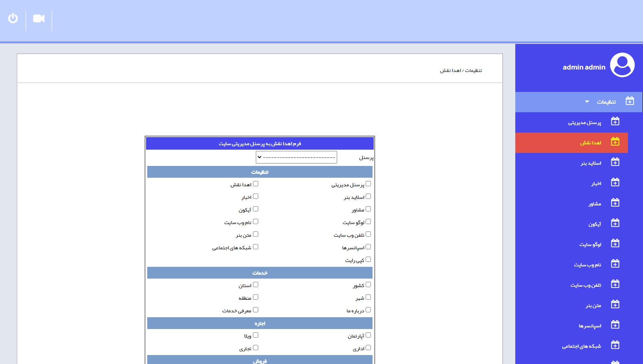Tick the کشور checkbox under خدمات

pyautogui.click(x=368, y=285)
